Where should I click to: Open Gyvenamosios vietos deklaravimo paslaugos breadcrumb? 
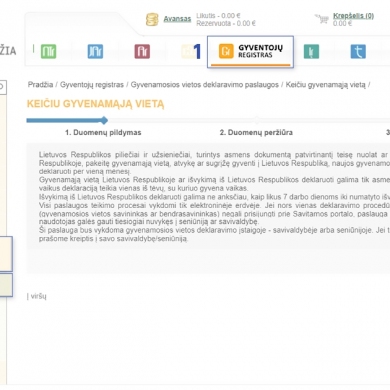(204, 85)
